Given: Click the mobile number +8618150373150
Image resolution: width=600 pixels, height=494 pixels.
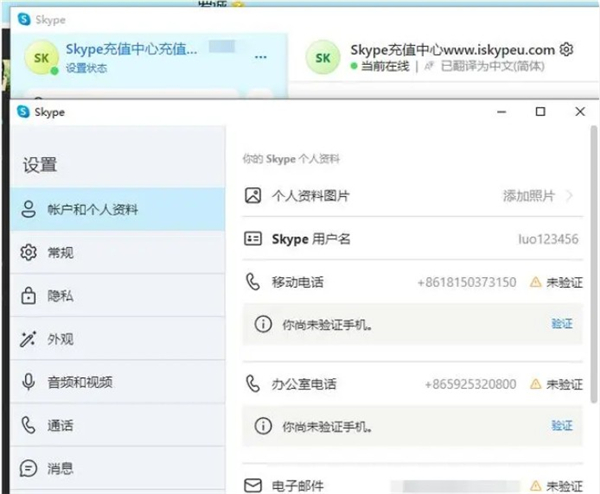Looking at the screenshot, I should [467, 282].
